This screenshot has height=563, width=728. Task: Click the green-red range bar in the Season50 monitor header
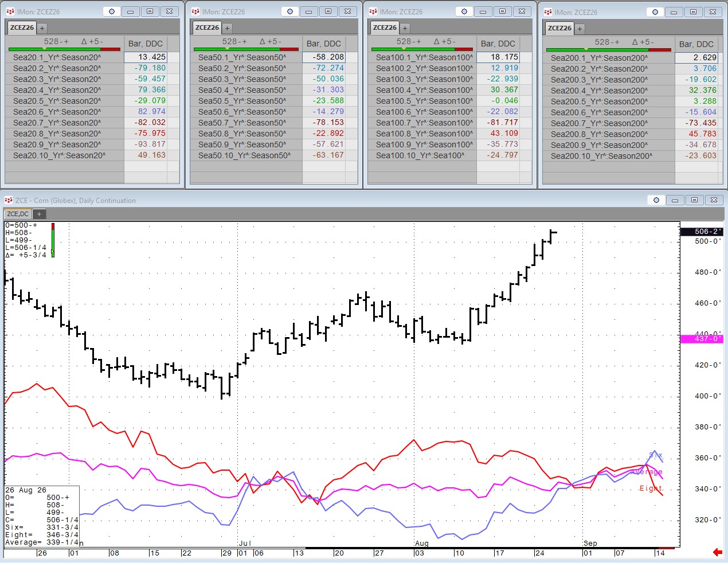(246, 49)
